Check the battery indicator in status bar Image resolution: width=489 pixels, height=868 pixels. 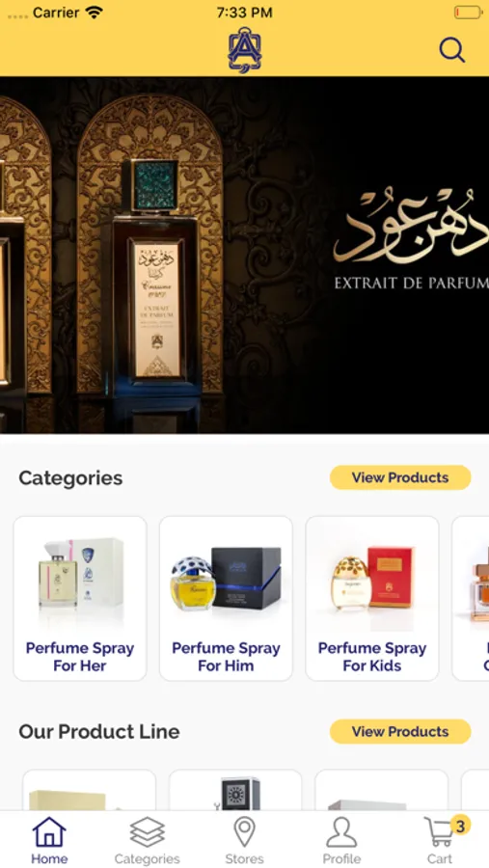468,13
